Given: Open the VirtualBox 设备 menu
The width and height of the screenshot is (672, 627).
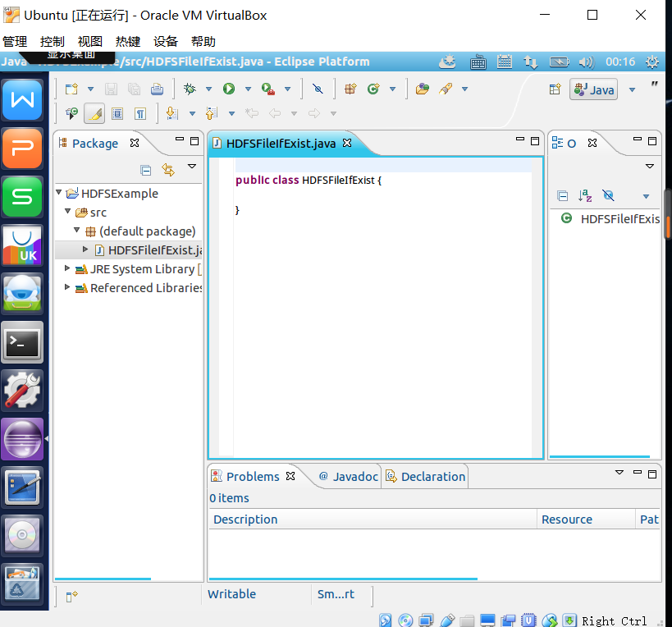Looking at the screenshot, I should tap(166, 42).
